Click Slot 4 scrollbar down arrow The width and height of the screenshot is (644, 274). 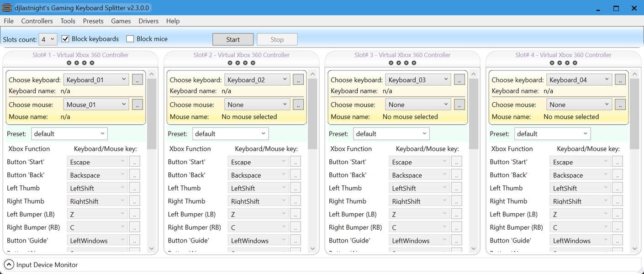[x=634, y=248]
